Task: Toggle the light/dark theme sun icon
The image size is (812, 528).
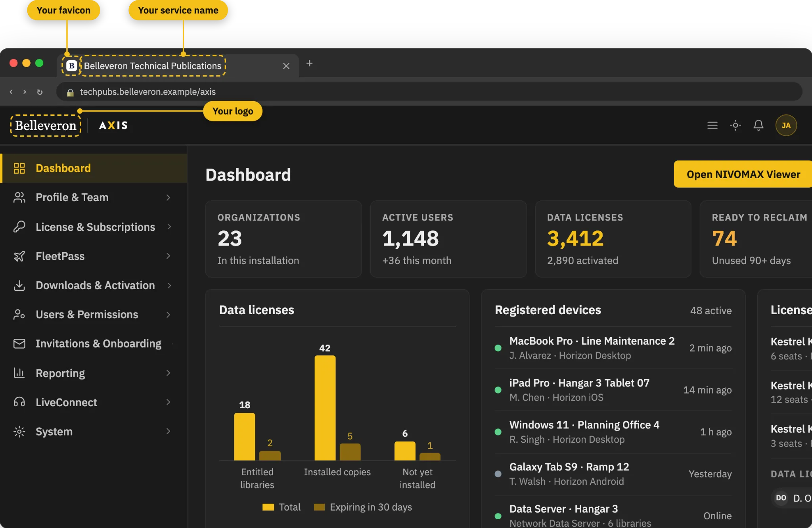Action: click(735, 125)
